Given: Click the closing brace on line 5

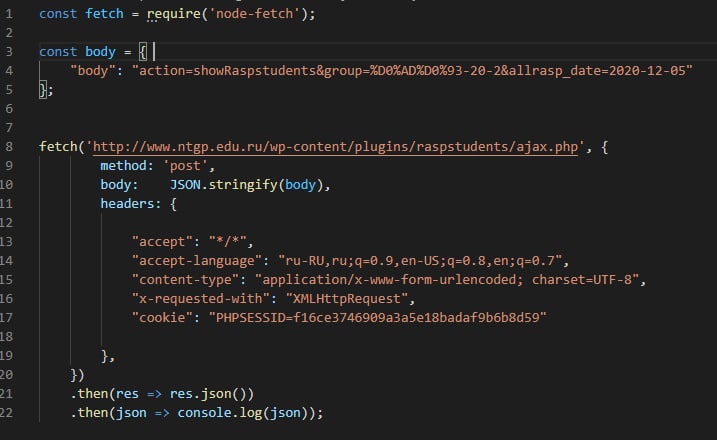Looking at the screenshot, I should click(x=43, y=90).
